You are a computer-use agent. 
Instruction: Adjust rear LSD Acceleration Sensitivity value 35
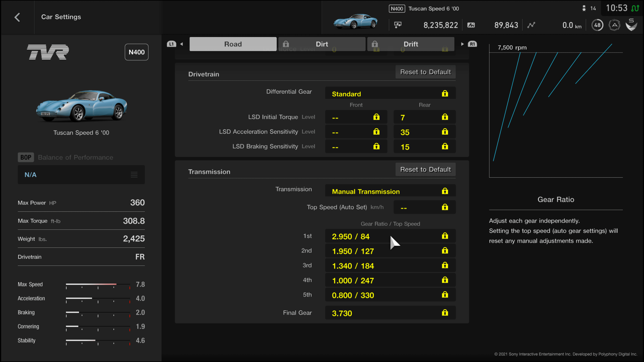[424, 132]
